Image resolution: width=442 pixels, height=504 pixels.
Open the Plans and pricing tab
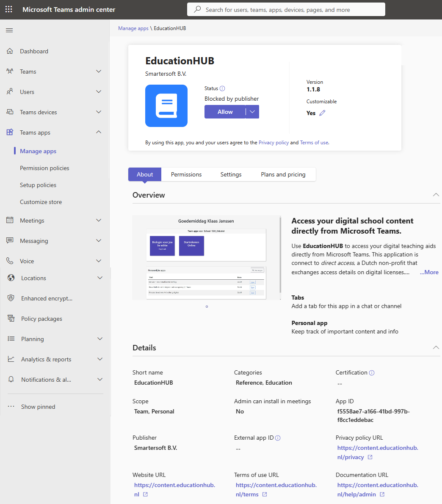pos(283,174)
